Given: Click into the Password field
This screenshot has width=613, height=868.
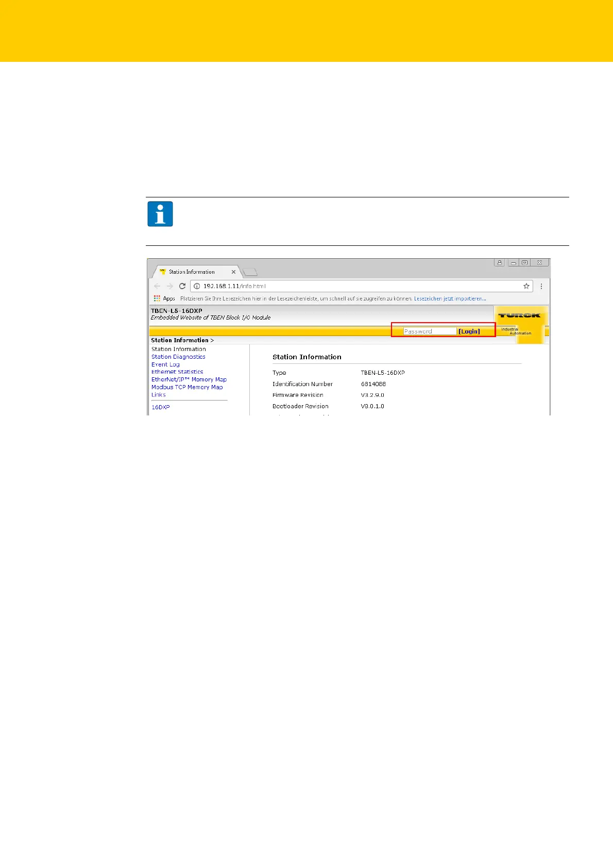Looking at the screenshot, I should point(430,331).
